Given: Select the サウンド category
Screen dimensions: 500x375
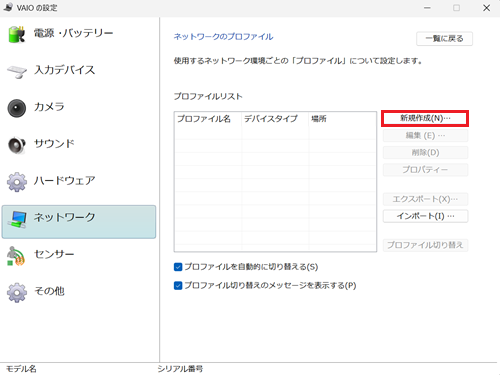Looking at the screenshot, I should coord(79,145).
